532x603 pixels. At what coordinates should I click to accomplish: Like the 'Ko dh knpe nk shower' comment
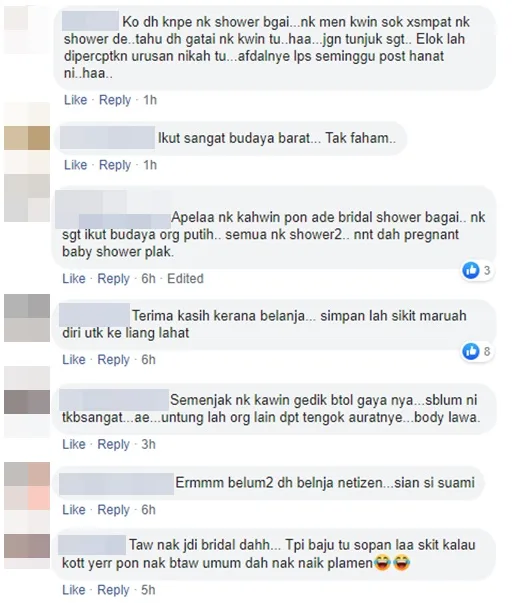[x=75, y=100]
